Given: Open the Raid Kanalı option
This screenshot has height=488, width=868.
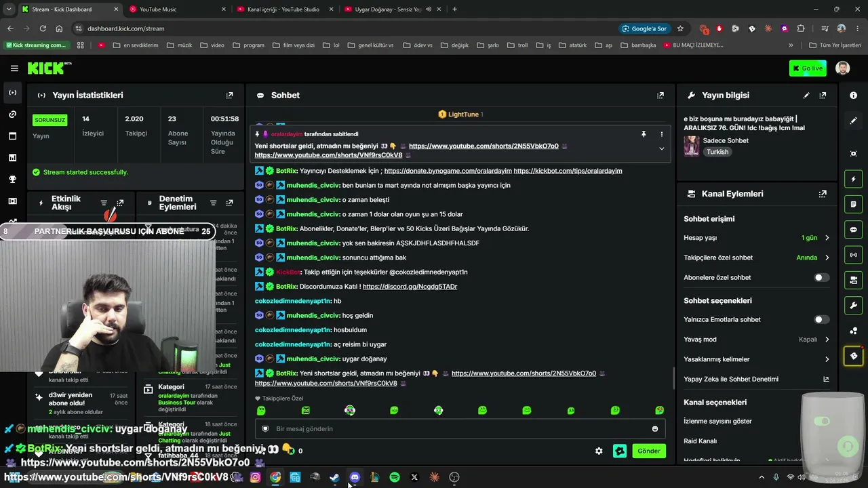Looking at the screenshot, I should (x=701, y=441).
